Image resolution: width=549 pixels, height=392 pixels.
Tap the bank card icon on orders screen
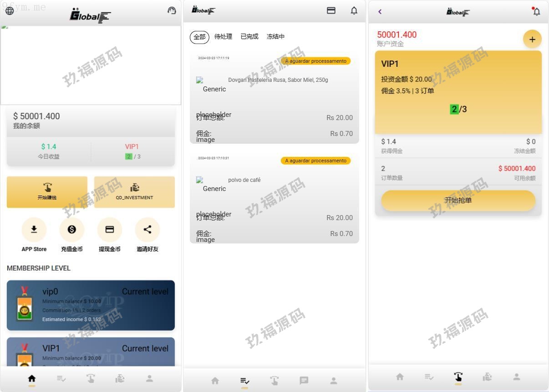[331, 10]
